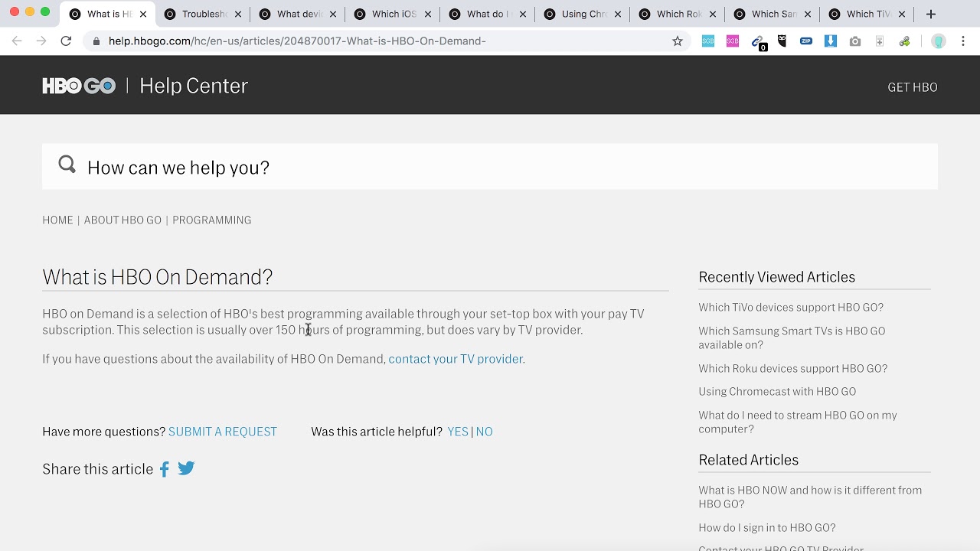Click the "What is HBO On Demand?" heading

[x=157, y=277]
